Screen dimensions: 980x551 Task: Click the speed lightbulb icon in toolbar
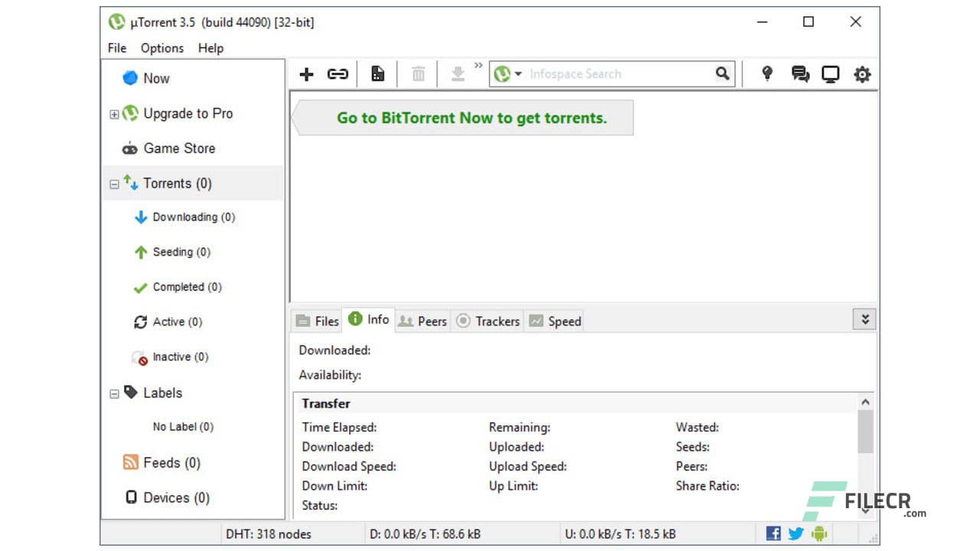click(x=767, y=73)
